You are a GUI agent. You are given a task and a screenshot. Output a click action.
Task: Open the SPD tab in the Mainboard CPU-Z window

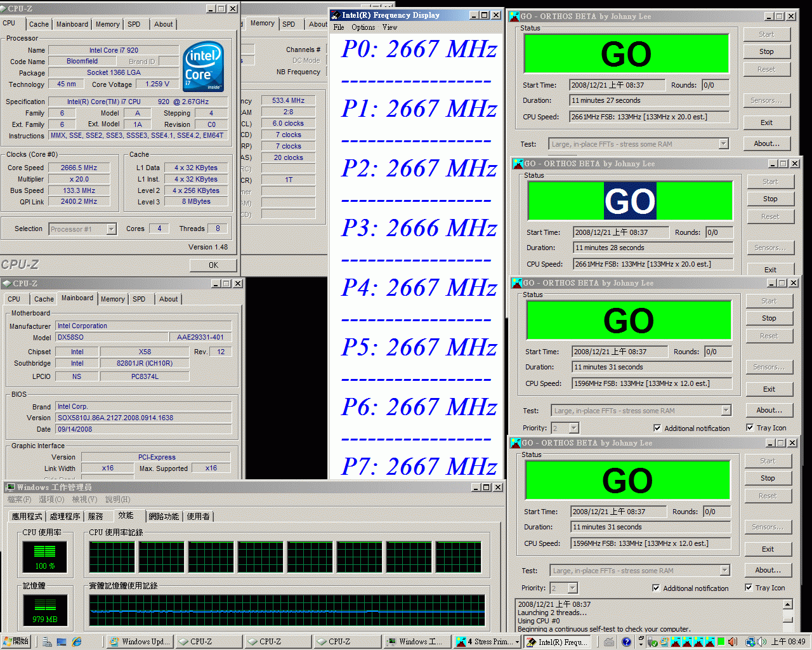pyautogui.click(x=139, y=299)
